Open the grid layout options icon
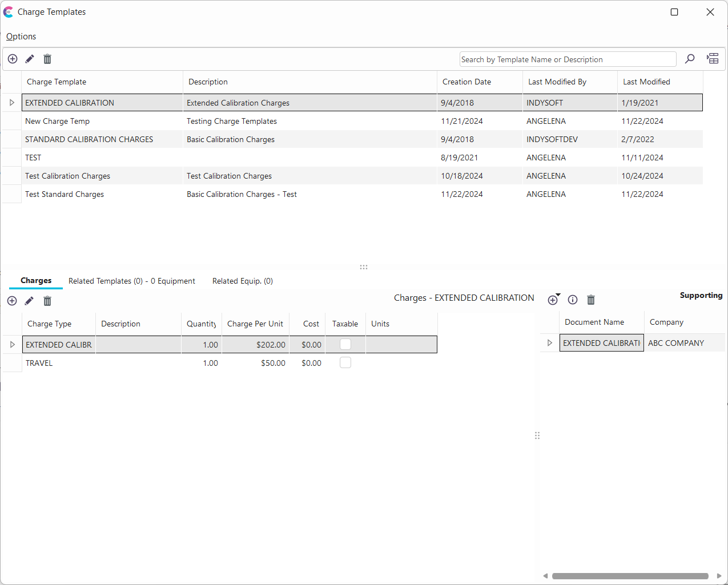 713,59
